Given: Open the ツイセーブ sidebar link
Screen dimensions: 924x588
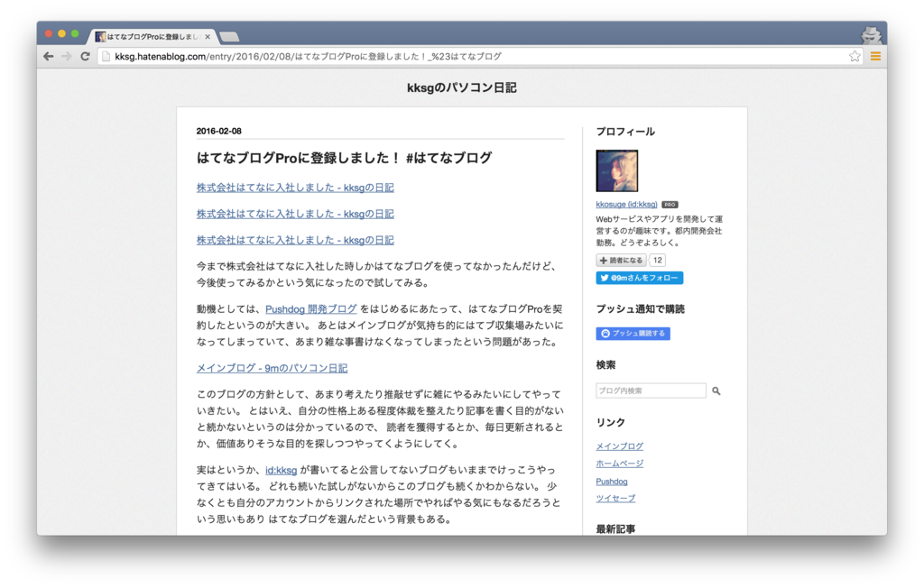Looking at the screenshot, I should (615, 498).
